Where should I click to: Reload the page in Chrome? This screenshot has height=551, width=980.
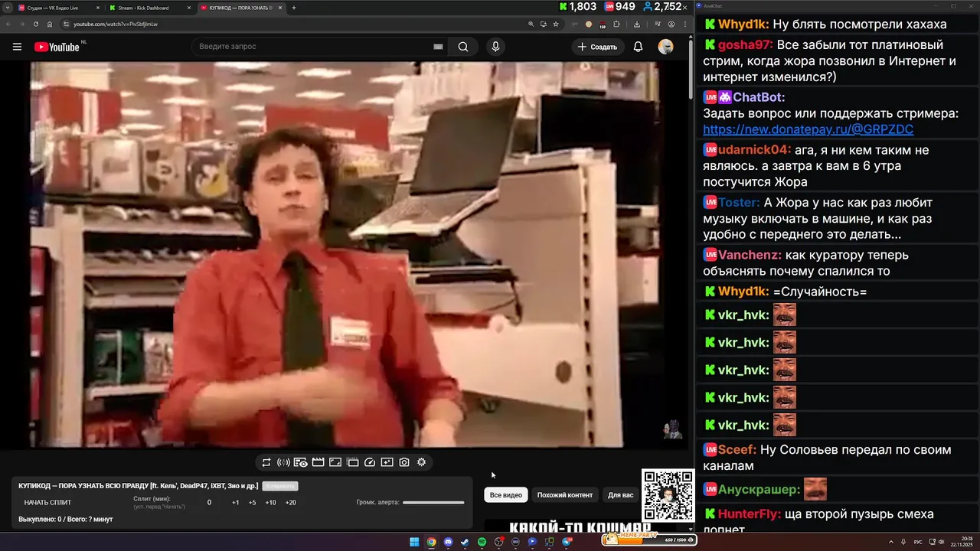(x=36, y=24)
